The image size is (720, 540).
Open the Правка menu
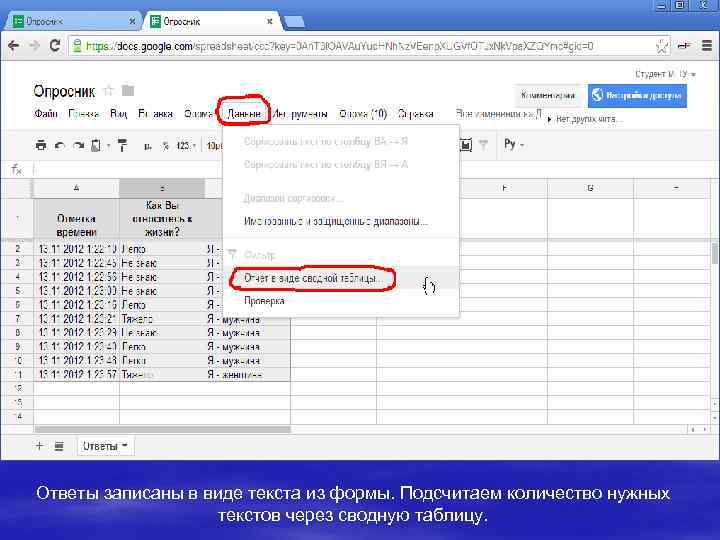click(x=84, y=113)
